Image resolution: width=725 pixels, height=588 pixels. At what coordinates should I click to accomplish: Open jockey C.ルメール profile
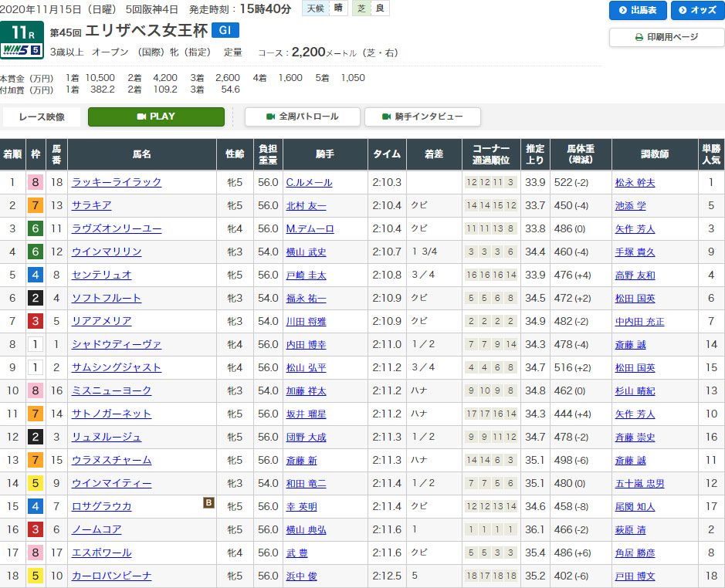308,182
